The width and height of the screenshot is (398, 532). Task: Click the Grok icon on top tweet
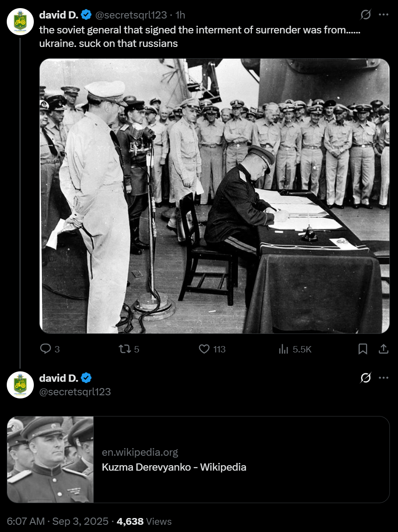[366, 14]
